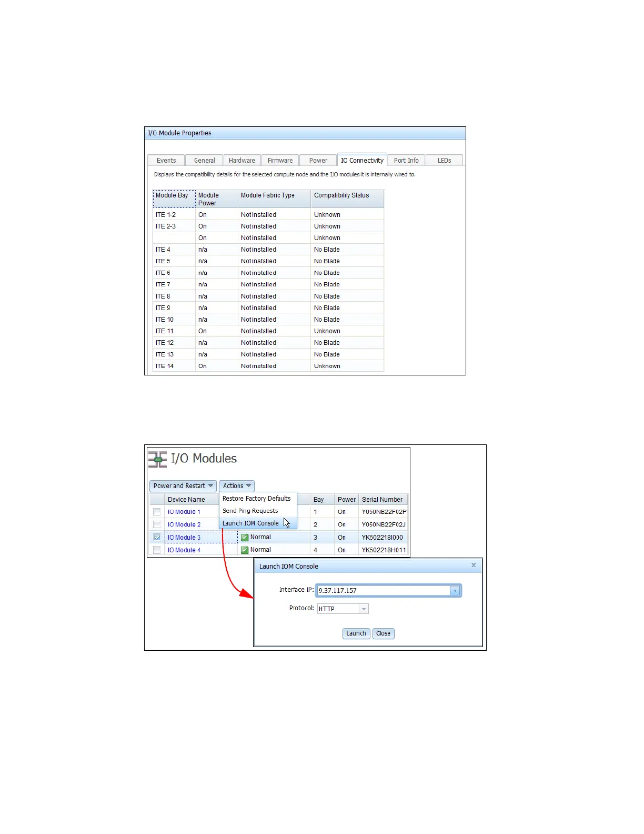Uncheck the IO Module 3 checkbox
The image size is (644, 834).
click(x=157, y=538)
